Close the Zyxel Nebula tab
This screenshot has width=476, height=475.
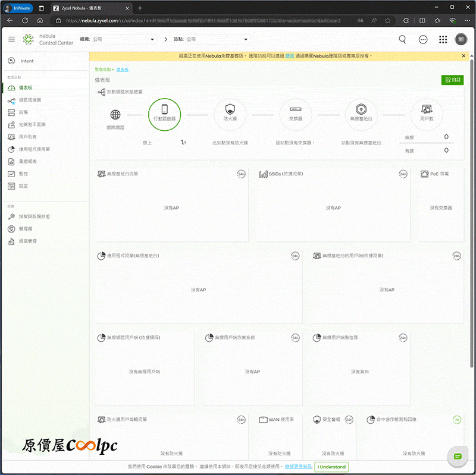point(127,8)
